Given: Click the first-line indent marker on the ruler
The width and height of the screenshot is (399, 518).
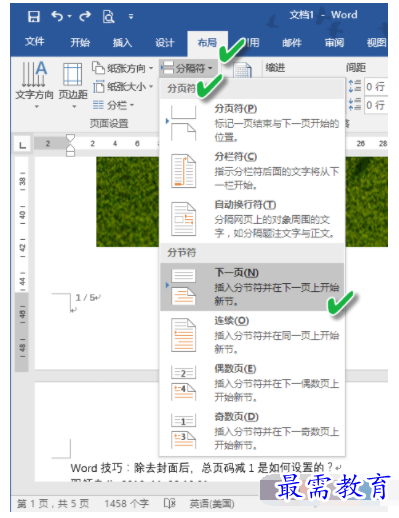Looking at the screenshot, I should [x=70, y=139].
